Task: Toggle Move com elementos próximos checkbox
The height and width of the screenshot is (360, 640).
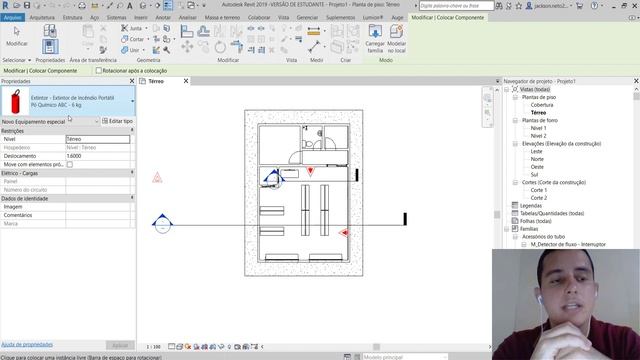Action: click(70, 164)
